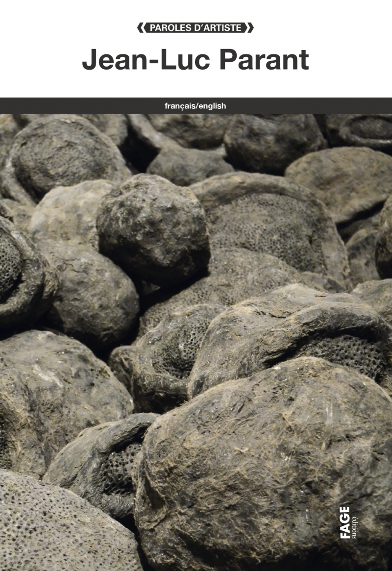Click the right double chevron after ARTISTE
This screenshot has height=571, width=392.
(251, 28)
